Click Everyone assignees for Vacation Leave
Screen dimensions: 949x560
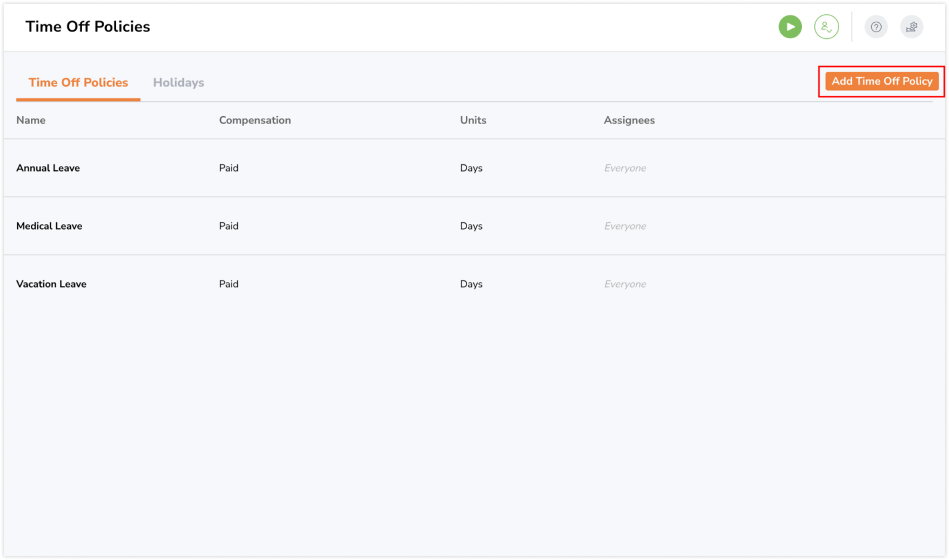[x=625, y=284]
